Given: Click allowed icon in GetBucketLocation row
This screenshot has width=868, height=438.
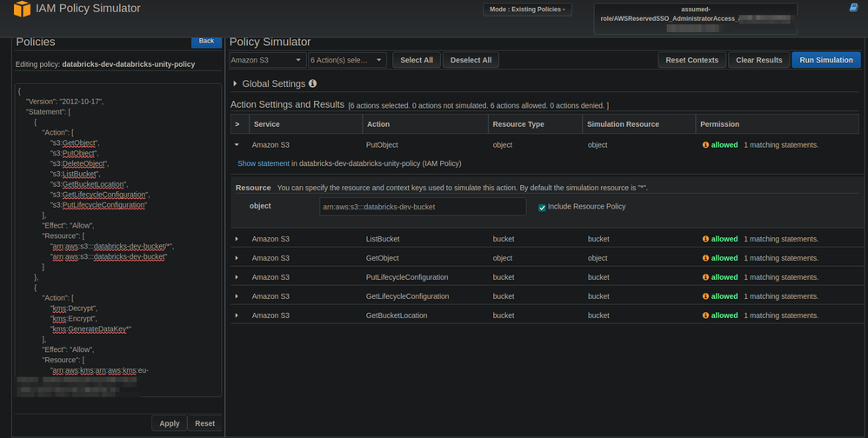Looking at the screenshot, I should point(705,315).
